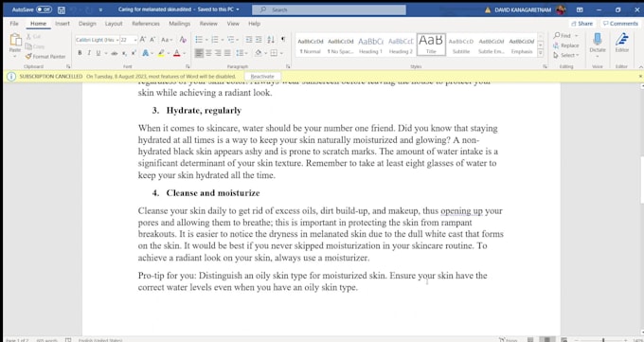
Task: Switch to the References tab
Action: (146, 24)
